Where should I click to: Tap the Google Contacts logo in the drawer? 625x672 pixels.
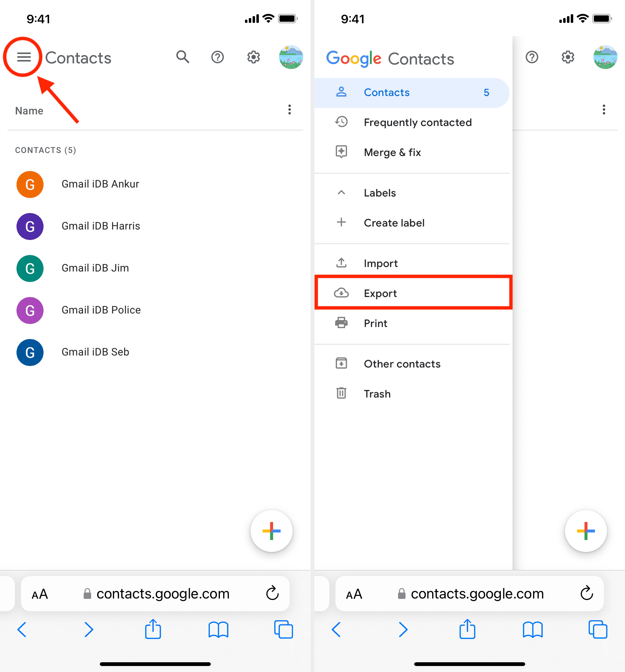coord(390,59)
